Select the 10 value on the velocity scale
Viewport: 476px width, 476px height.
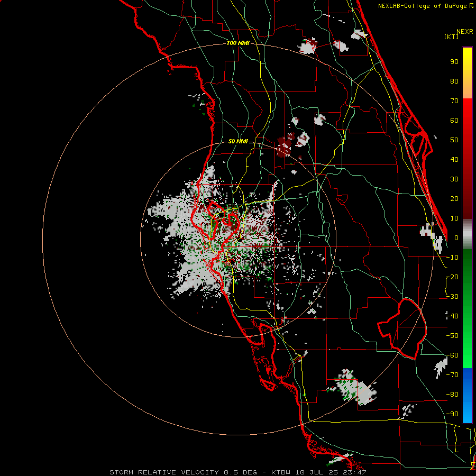pos(454,218)
